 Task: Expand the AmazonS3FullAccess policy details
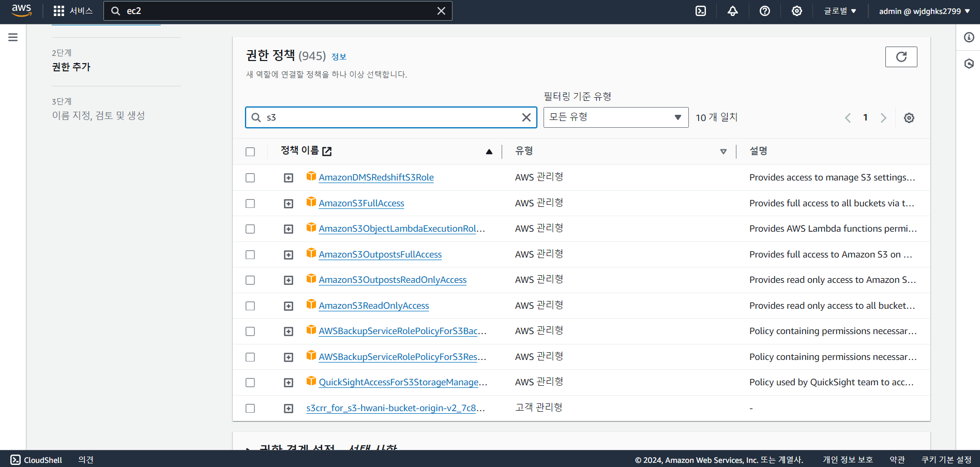(289, 204)
